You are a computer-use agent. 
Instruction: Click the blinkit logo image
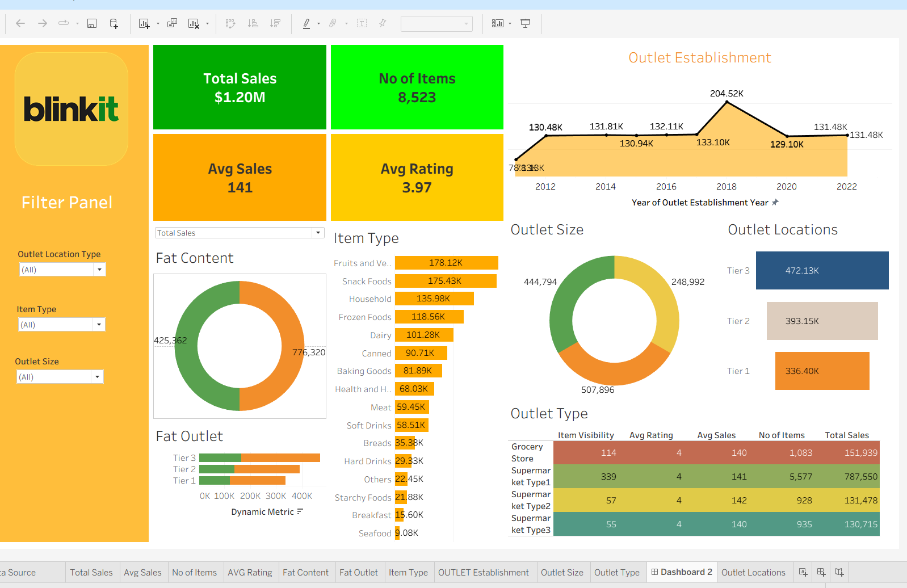pyautogui.click(x=72, y=109)
